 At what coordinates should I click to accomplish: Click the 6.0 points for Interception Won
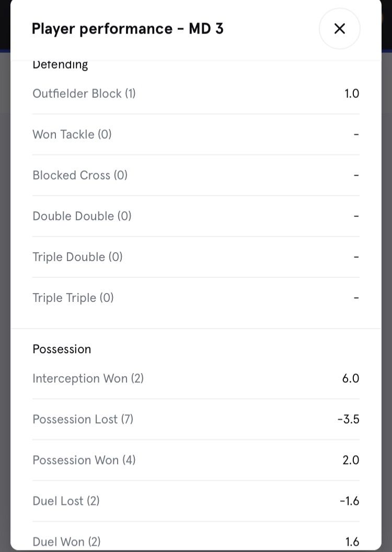point(351,378)
